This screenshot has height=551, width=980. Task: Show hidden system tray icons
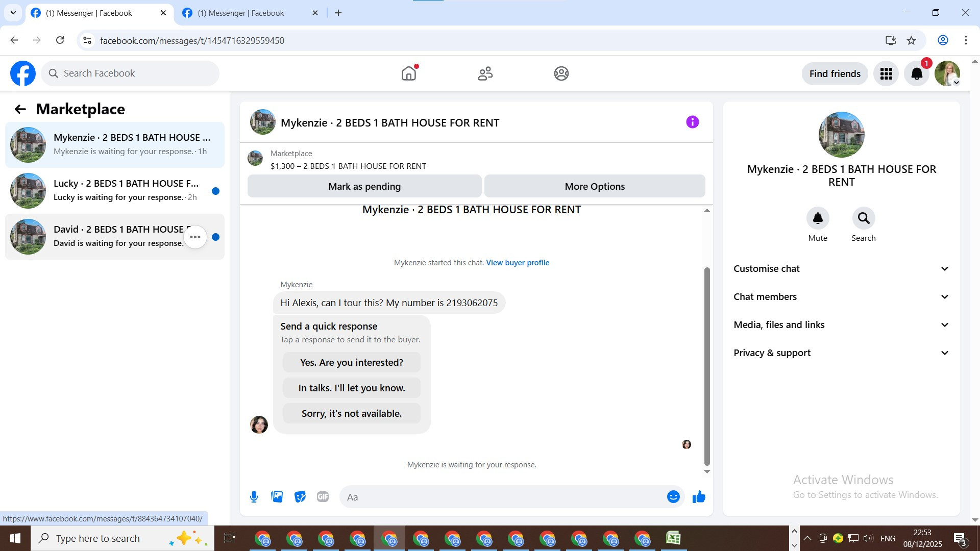tap(807, 538)
